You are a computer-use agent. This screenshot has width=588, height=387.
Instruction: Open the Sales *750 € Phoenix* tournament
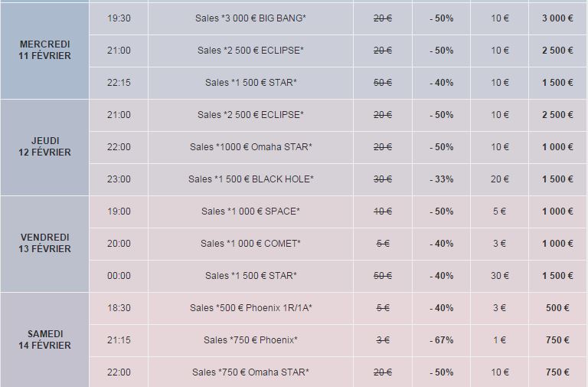click(x=250, y=340)
